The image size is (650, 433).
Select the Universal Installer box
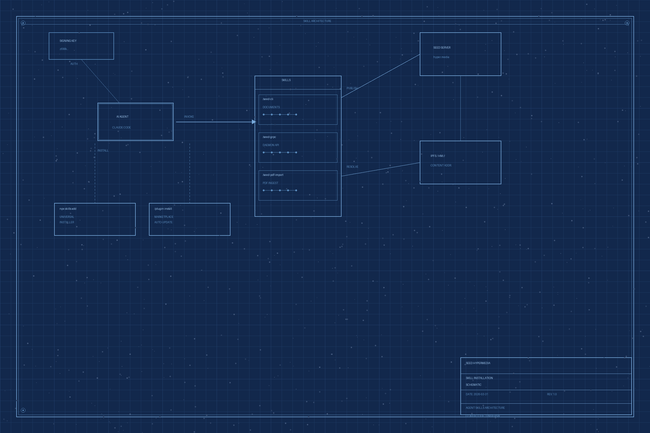click(95, 219)
